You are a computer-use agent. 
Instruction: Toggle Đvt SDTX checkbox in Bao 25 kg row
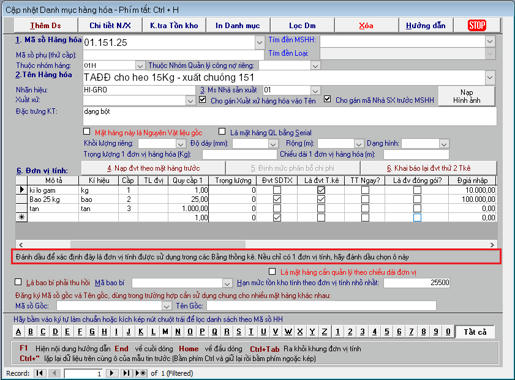click(277, 199)
